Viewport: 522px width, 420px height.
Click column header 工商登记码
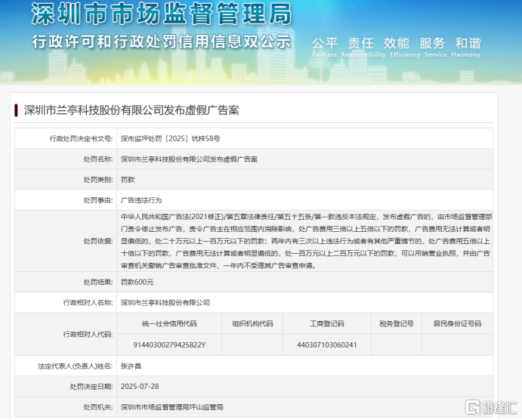[327, 323]
